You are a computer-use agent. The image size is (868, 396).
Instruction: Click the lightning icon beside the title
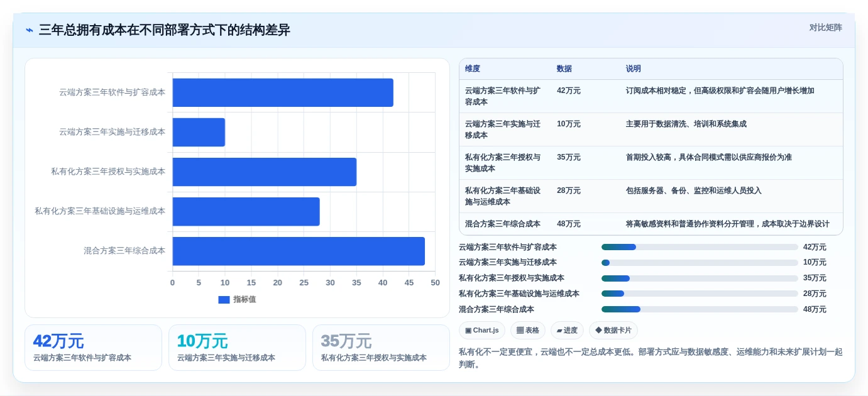click(x=30, y=30)
